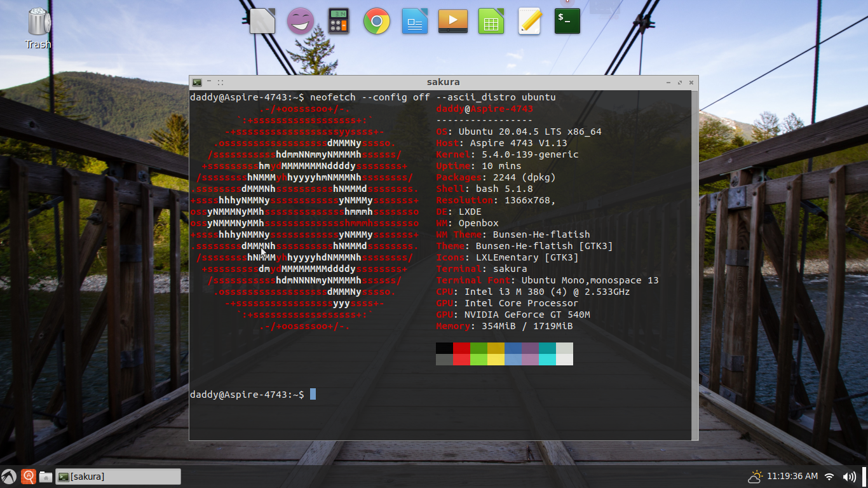The width and height of the screenshot is (868, 488).
Task: Click the neofetch command text on first line
Action: click(433, 97)
